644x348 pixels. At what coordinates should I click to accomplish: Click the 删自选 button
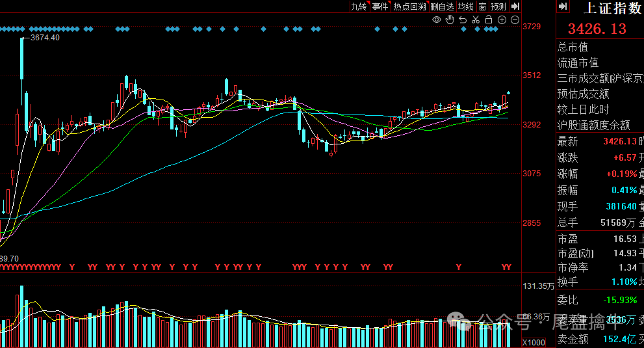442,7
